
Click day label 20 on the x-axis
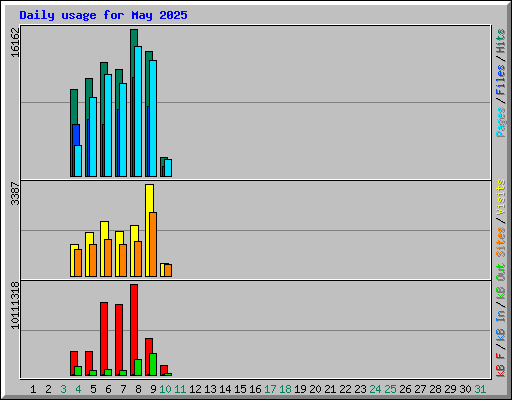pos(315,389)
